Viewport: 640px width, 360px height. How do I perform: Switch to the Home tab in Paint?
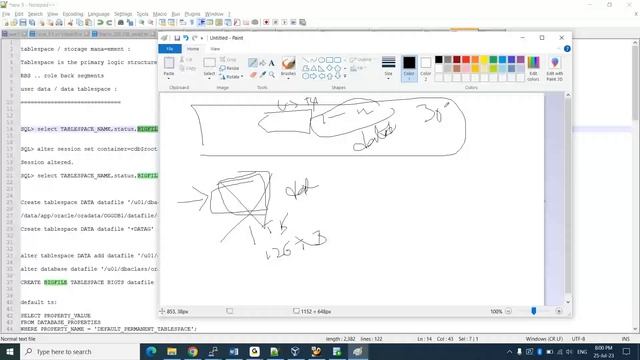tap(193, 49)
